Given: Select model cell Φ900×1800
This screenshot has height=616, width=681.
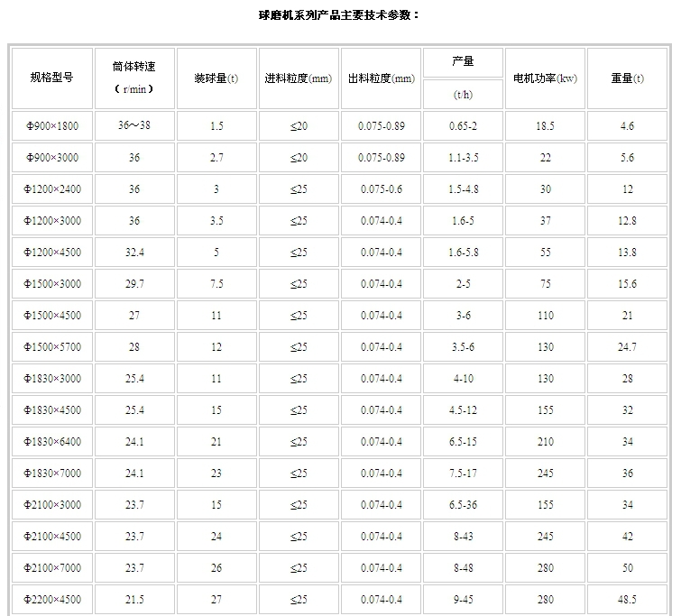Looking at the screenshot, I should pos(51,126).
